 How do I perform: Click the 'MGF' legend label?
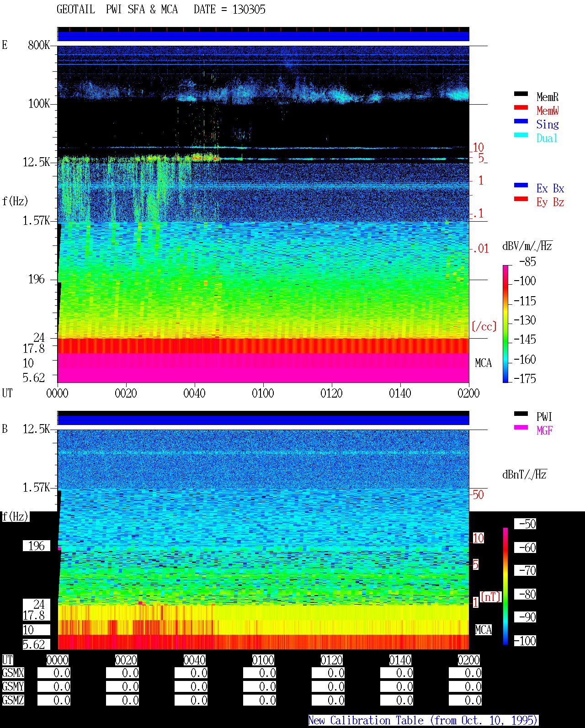point(545,430)
